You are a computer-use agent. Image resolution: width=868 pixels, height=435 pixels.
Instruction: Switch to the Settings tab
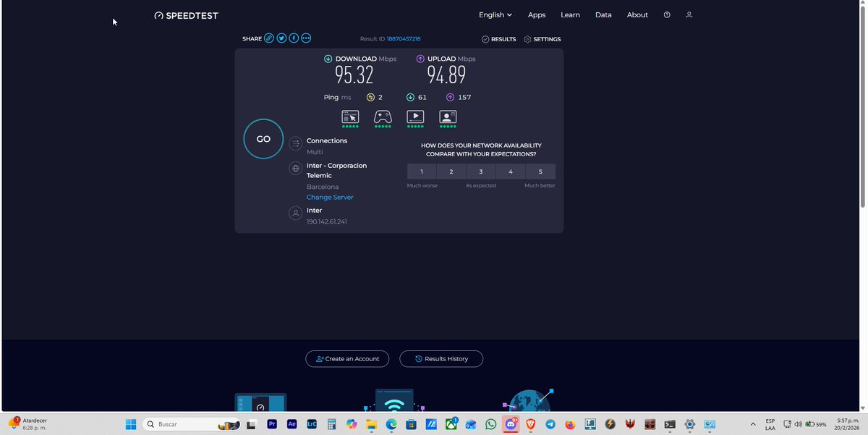tap(542, 39)
